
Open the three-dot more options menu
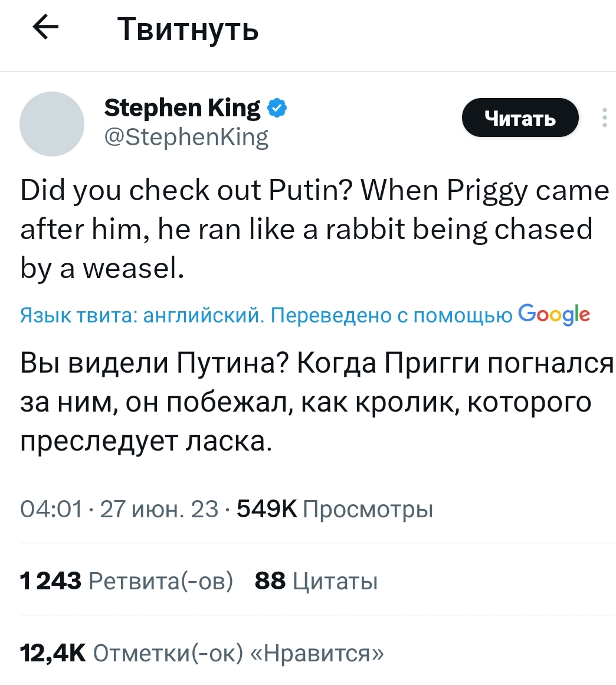(x=604, y=118)
